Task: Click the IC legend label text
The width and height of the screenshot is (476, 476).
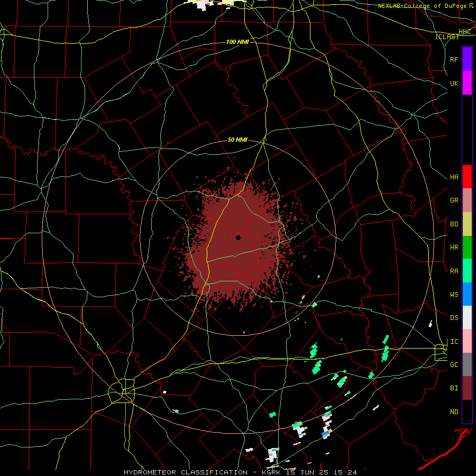Action: pos(454,342)
